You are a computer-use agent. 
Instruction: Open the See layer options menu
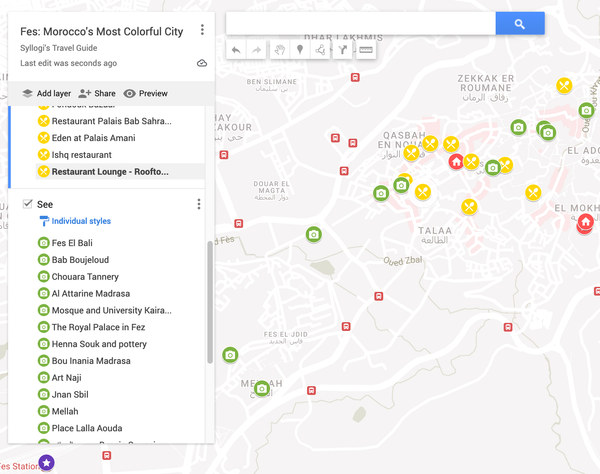tap(199, 204)
